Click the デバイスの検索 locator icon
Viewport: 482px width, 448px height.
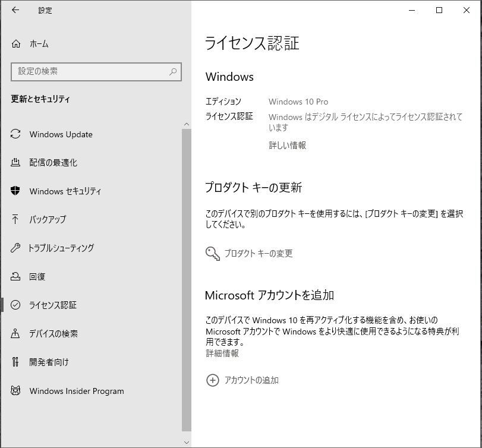pyautogui.click(x=15, y=333)
